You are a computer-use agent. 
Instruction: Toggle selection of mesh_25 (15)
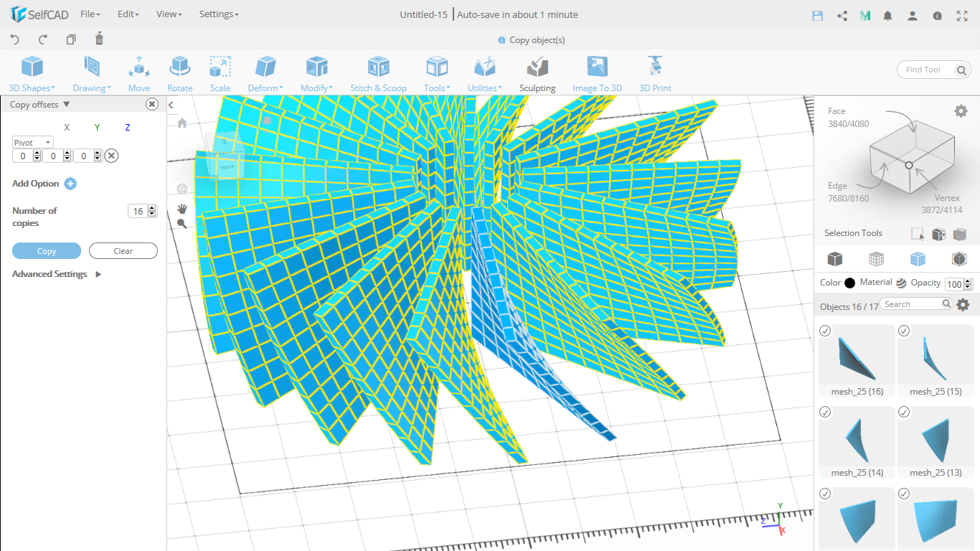pos(904,331)
